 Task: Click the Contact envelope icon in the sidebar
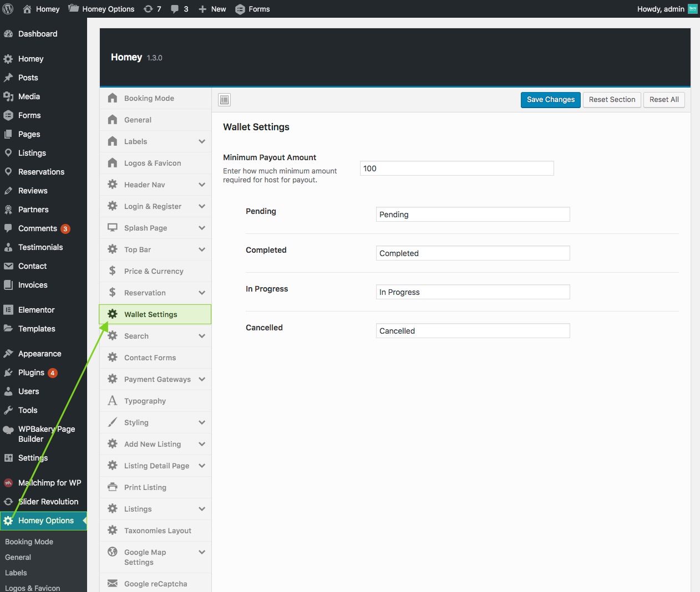[8, 266]
